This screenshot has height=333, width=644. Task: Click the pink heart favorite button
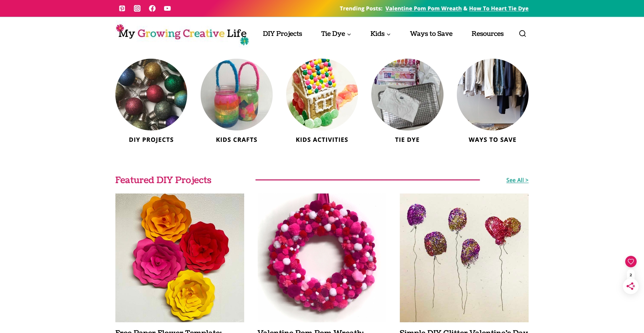coord(631,262)
